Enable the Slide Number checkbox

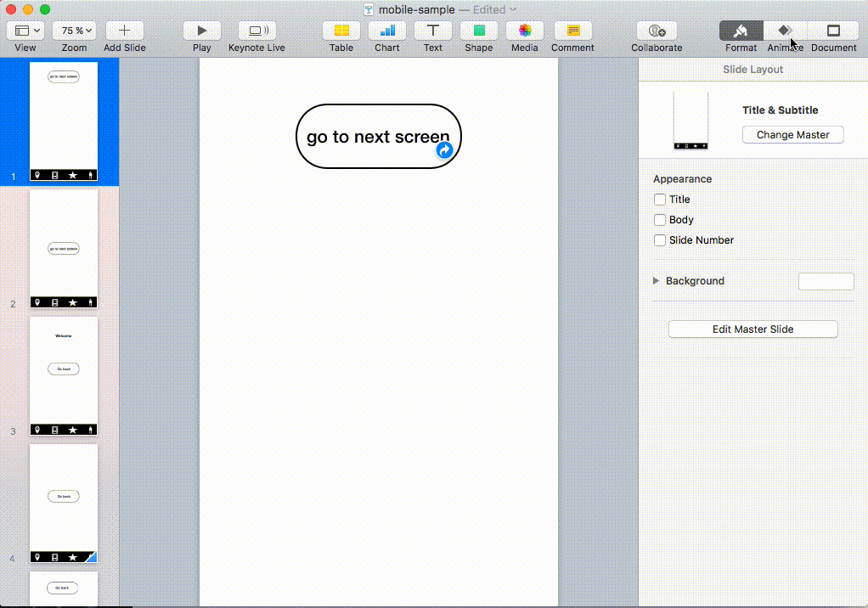(660, 240)
